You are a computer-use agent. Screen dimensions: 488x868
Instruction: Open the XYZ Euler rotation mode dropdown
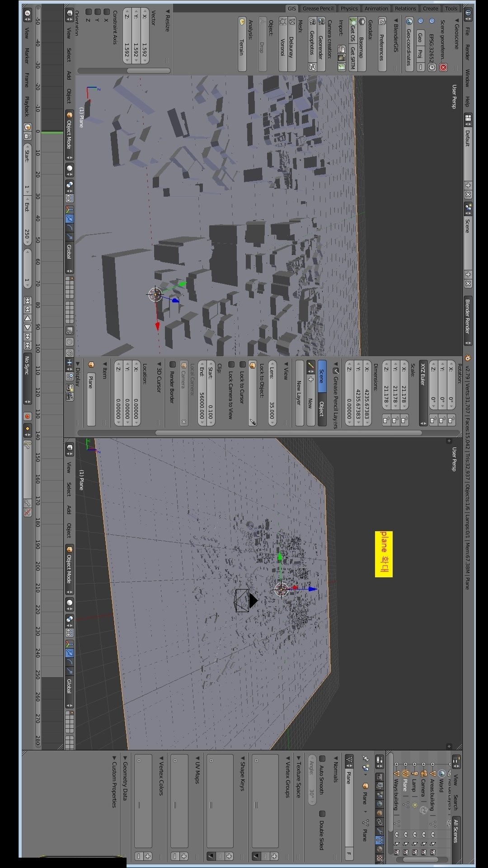pyautogui.click(x=423, y=393)
